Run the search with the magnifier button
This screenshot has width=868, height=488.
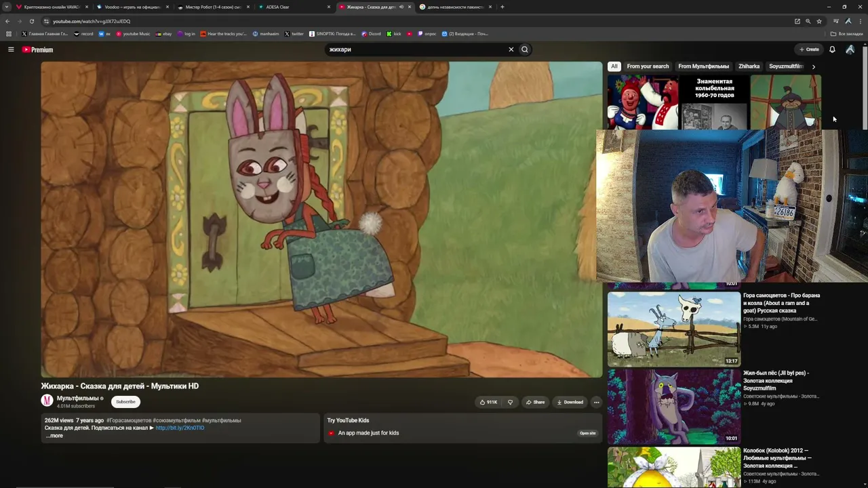(525, 49)
